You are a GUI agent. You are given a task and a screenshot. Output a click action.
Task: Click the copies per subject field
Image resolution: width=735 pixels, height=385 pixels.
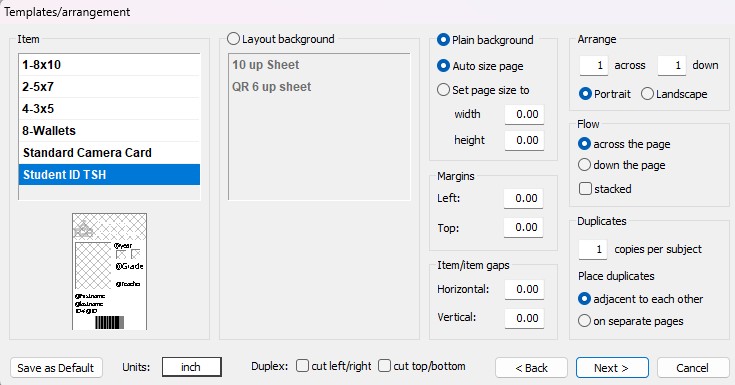(x=592, y=249)
